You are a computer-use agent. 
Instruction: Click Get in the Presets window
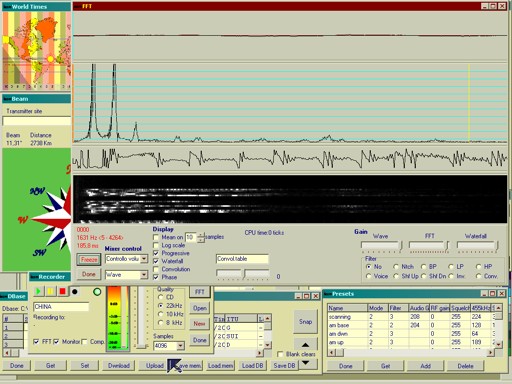tap(385, 366)
